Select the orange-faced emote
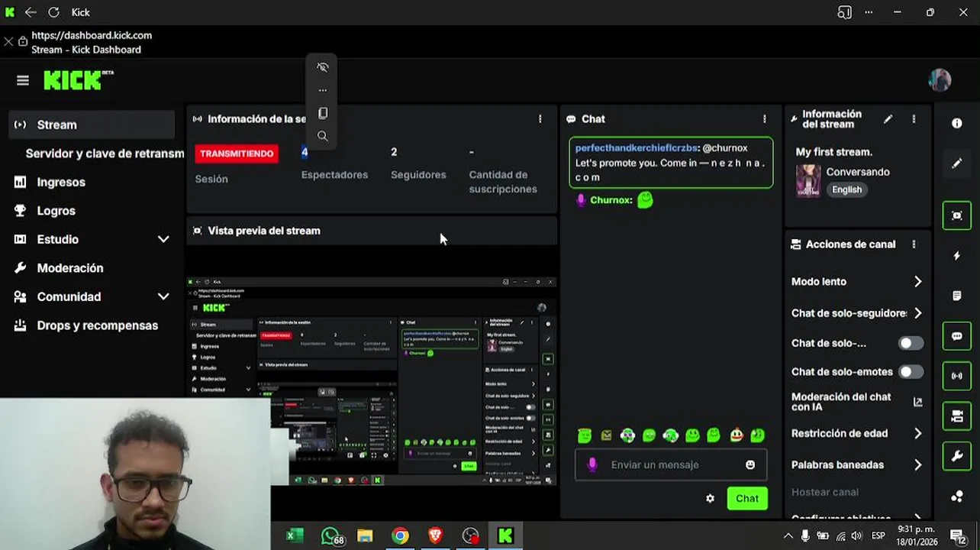The image size is (980, 550). [736, 435]
